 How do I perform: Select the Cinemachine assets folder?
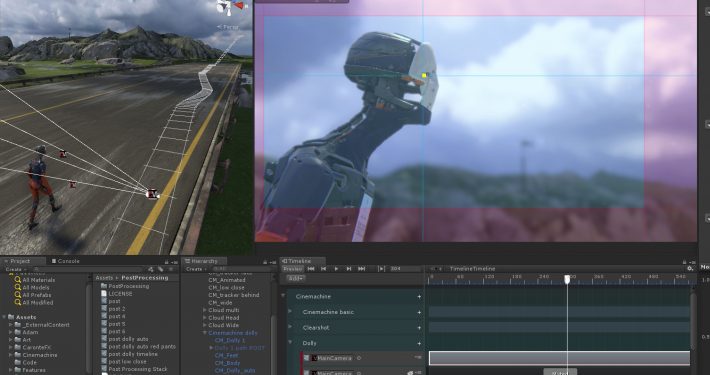40,355
